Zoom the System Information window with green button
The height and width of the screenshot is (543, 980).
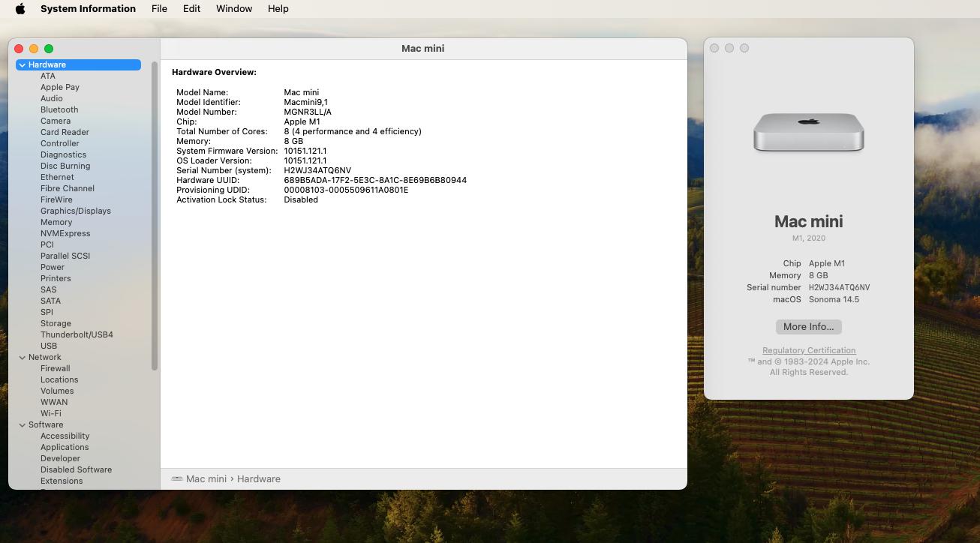pos(49,49)
